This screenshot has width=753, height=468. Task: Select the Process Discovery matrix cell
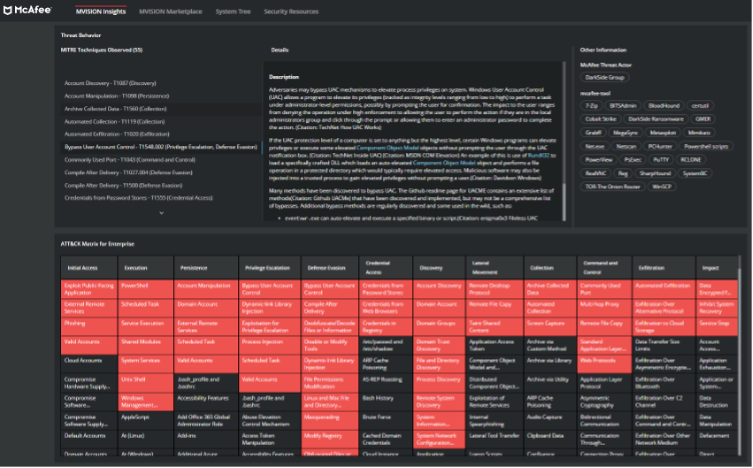(x=439, y=383)
